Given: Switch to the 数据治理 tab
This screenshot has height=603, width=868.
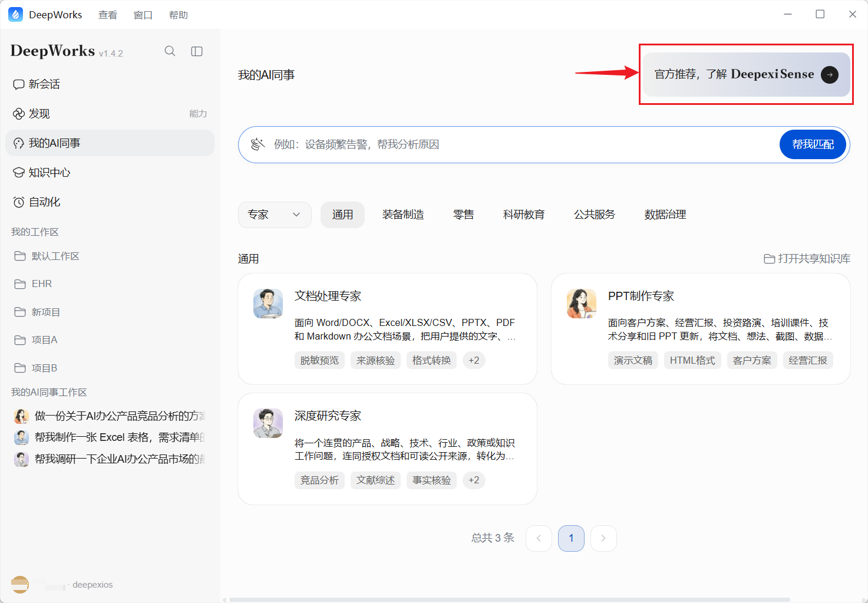Looking at the screenshot, I should [x=665, y=215].
